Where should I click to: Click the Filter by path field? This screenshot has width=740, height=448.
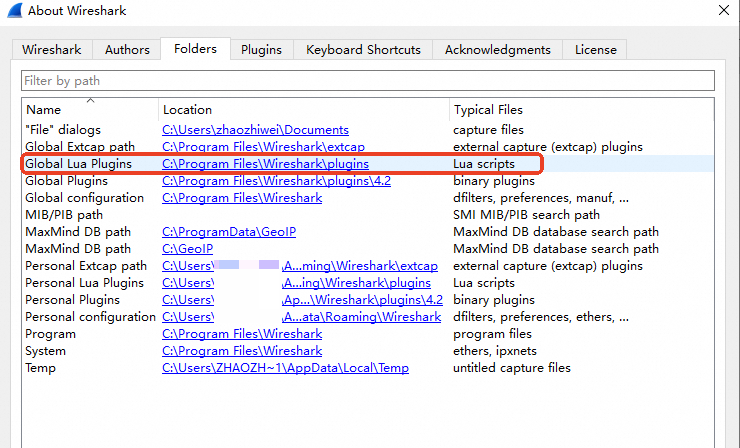[368, 81]
